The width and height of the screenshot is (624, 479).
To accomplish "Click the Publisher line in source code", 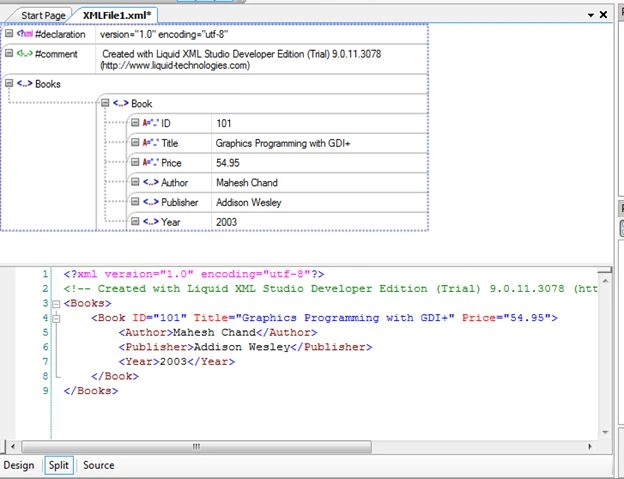I will (245, 347).
